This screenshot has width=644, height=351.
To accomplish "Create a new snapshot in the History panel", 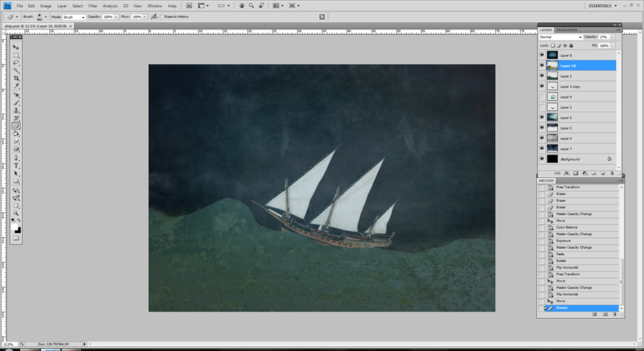I will pyautogui.click(x=605, y=315).
